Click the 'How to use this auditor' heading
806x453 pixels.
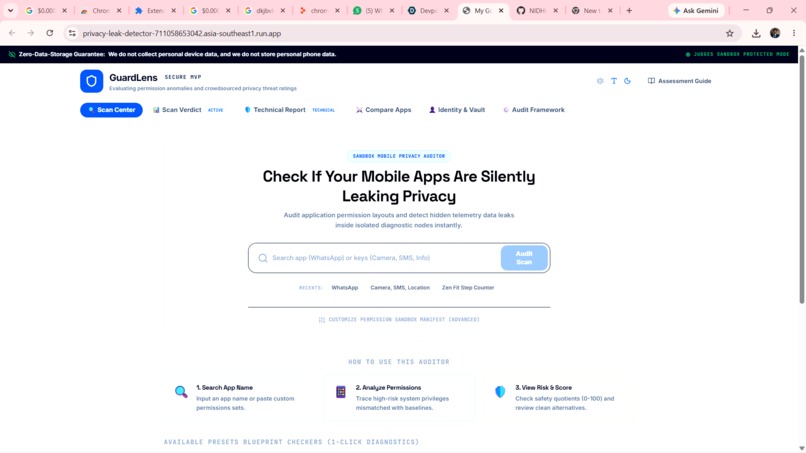pos(399,362)
